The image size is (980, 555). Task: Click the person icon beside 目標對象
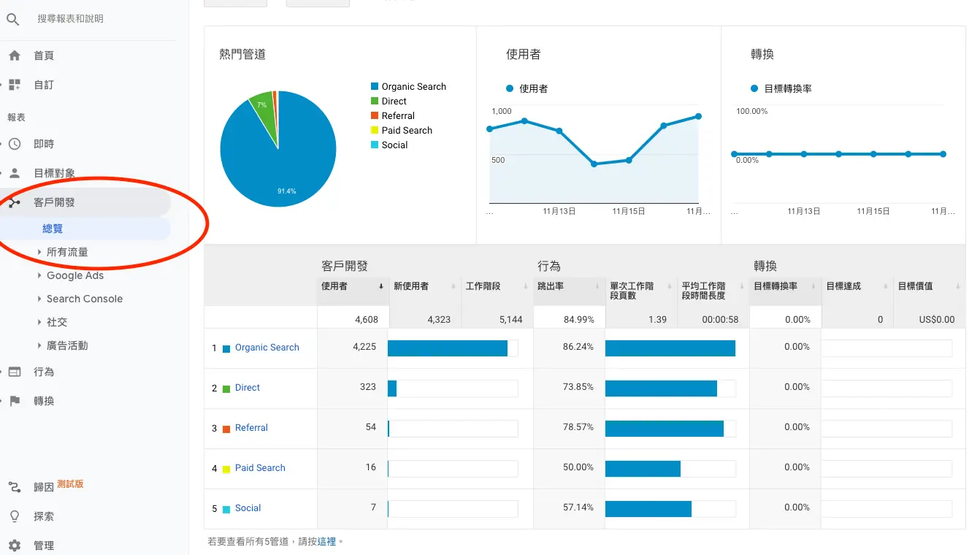coord(15,173)
